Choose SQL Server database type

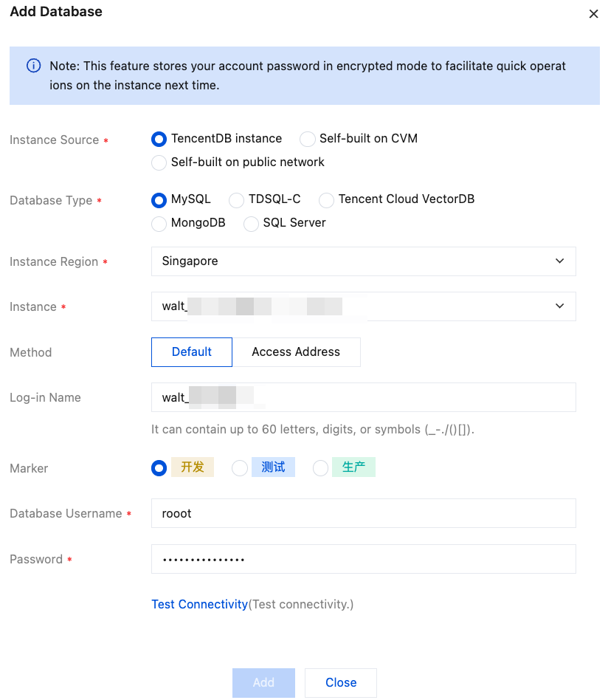[251, 223]
